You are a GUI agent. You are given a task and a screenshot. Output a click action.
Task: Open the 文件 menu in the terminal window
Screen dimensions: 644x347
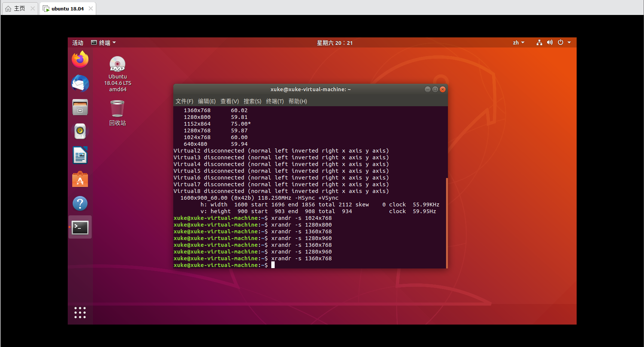coord(184,101)
